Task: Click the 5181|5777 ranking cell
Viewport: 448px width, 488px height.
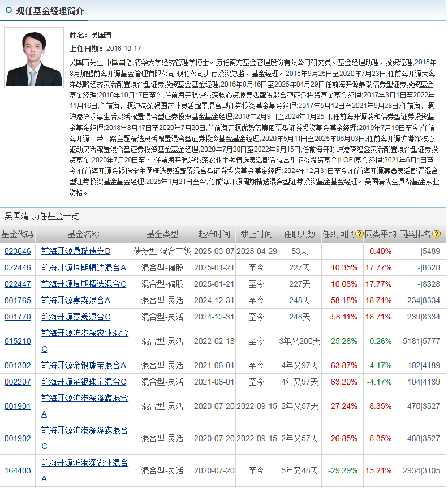Action: point(421,341)
